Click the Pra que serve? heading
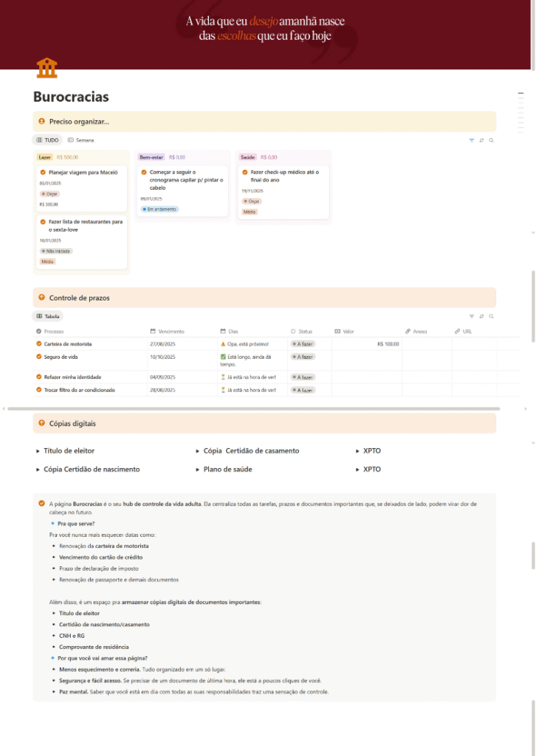Image resolution: width=536 pixels, height=756 pixels. click(x=76, y=523)
